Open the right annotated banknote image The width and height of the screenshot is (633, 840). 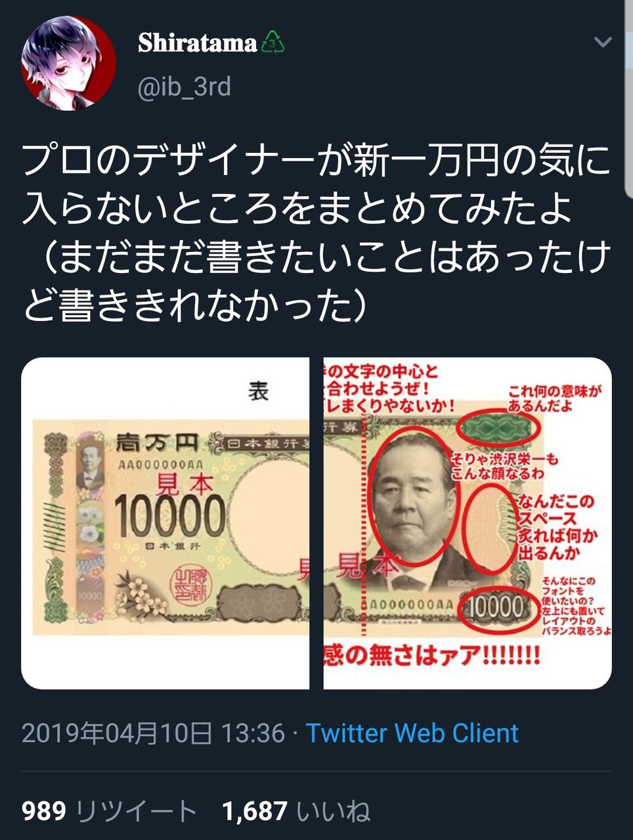pyautogui.click(x=468, y=523)
